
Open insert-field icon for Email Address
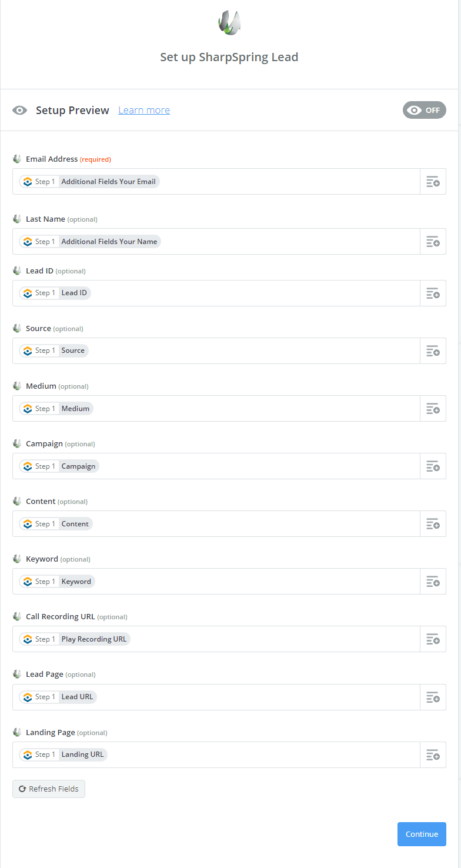[x=433, y=182]
